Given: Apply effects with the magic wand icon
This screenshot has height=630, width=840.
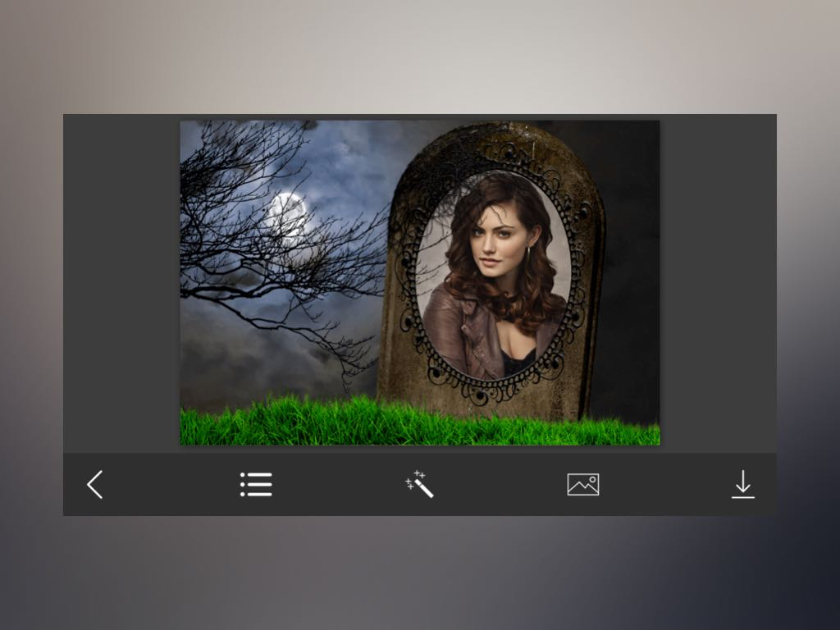Looking at the screenshot, I should (x=419, y=484).
